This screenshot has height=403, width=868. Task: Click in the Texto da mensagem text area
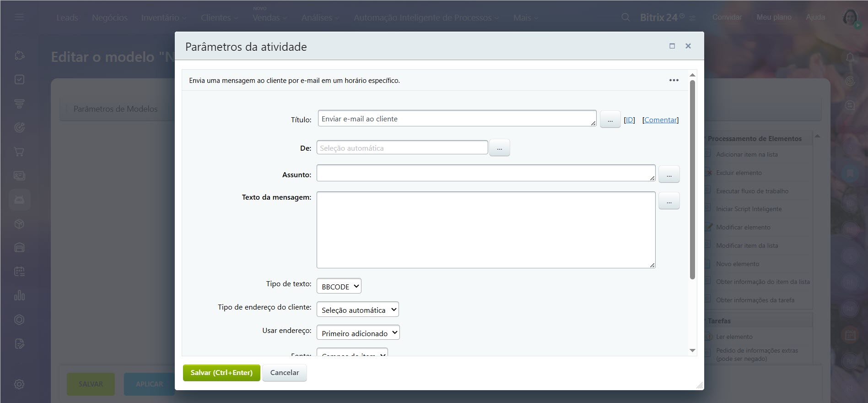click(486, 230)
